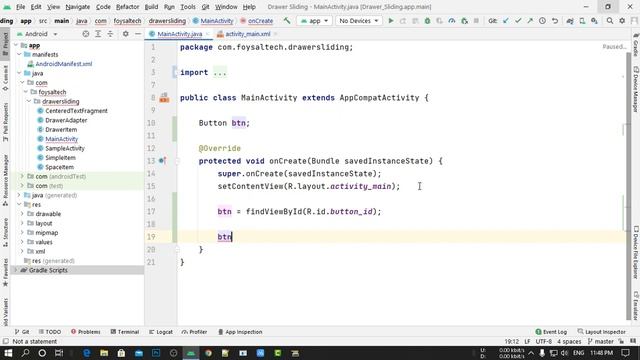Click override gutter icon on line 13
The image size is (640, 360).
(x=162, y=161)
